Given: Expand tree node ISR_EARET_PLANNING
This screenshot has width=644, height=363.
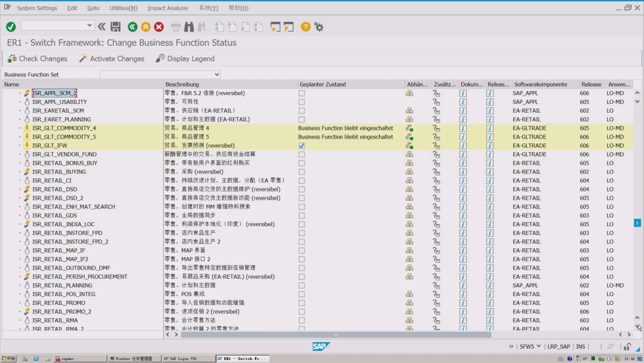Looking at the screenshot, I should [x=19, y=119].
